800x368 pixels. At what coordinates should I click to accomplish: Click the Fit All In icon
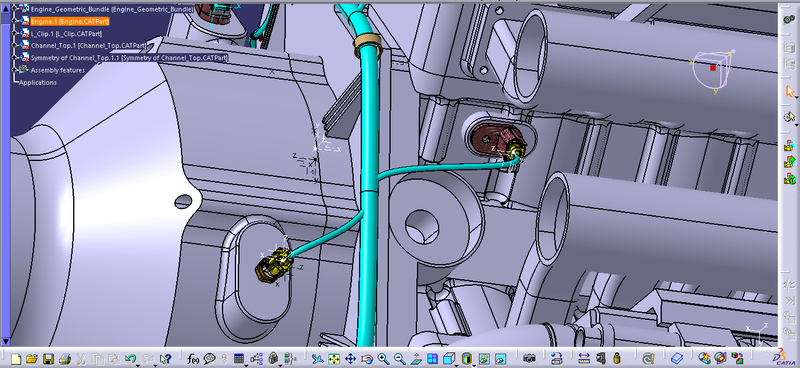pos(334,359)
